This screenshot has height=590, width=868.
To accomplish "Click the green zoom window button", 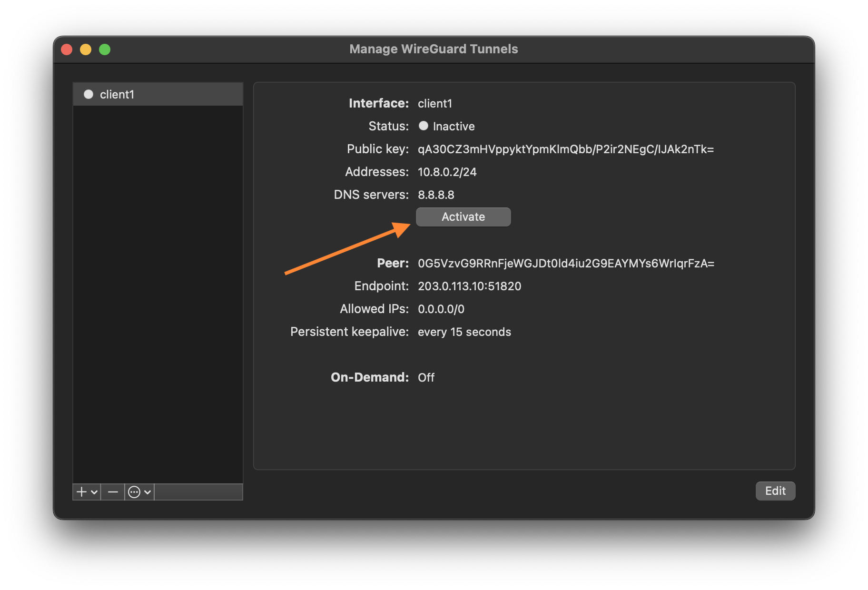I will click(105, 49).
